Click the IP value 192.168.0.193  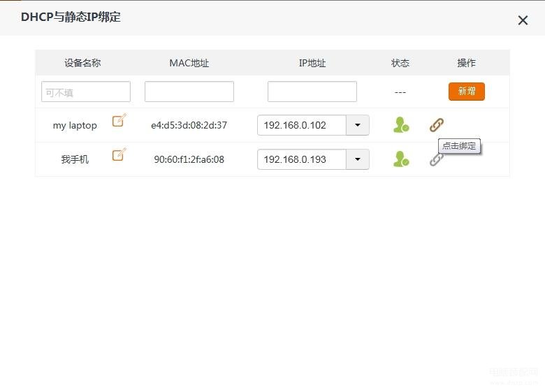click(295, 159)
